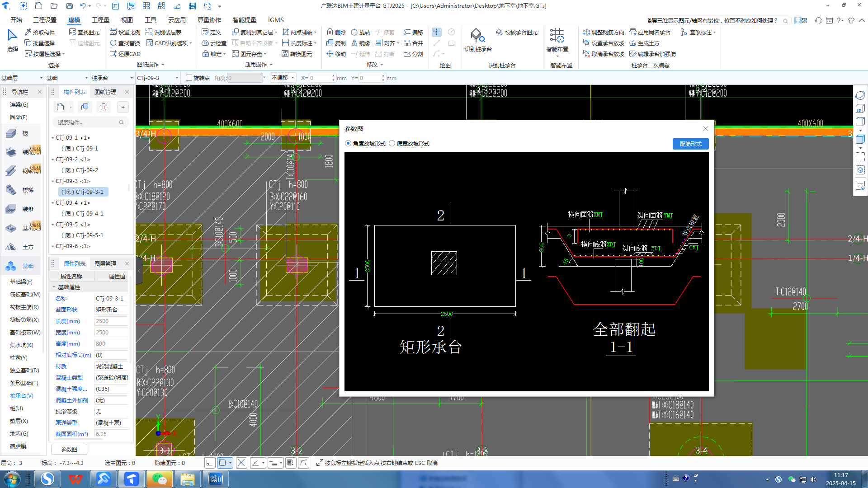
Task: Open the 基础层 floor dropdown
Action: [x=22, y=78]
